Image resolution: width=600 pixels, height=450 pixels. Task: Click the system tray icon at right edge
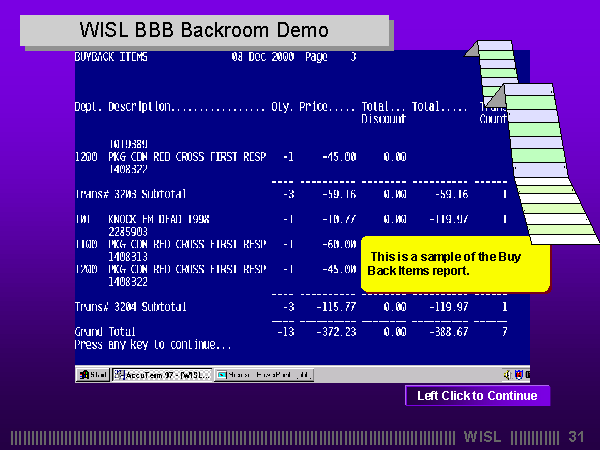click(x=520, y=375)
